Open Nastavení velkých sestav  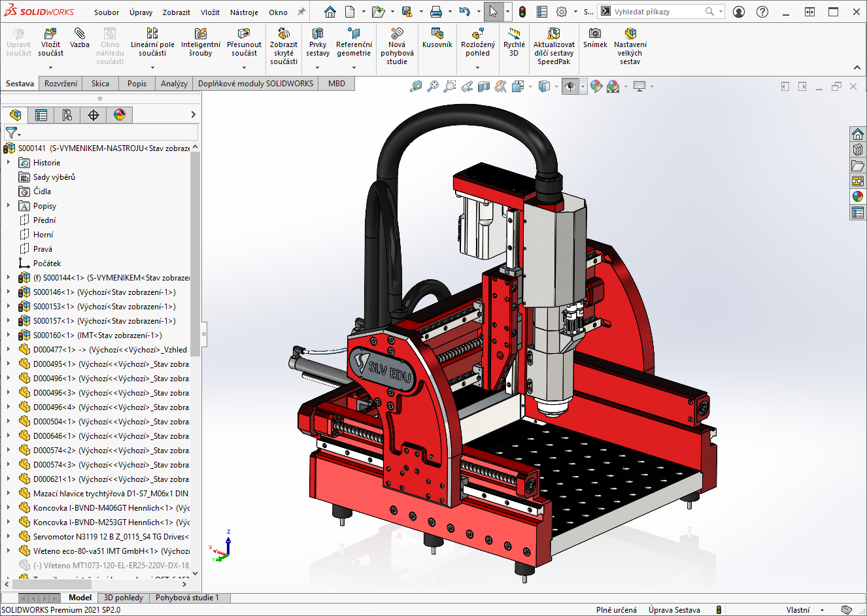tap(630, 46)
